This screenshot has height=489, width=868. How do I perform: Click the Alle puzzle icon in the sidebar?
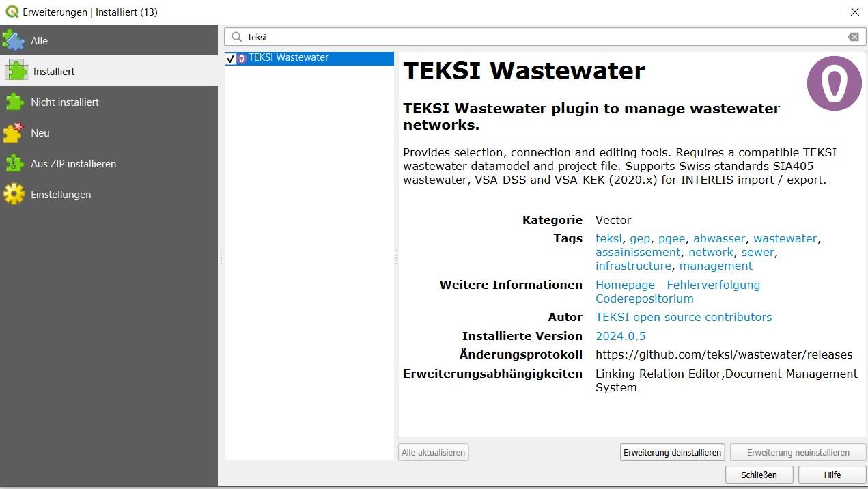click(x=14, y=40)
